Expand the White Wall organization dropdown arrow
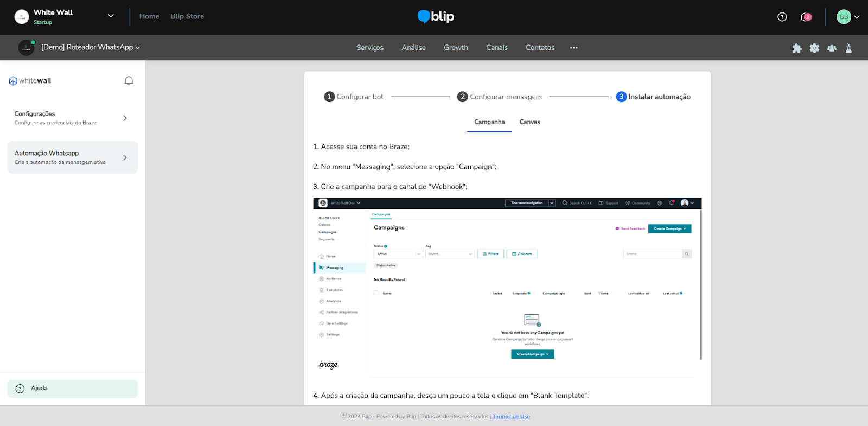The image size is (868, 426). 111,16
